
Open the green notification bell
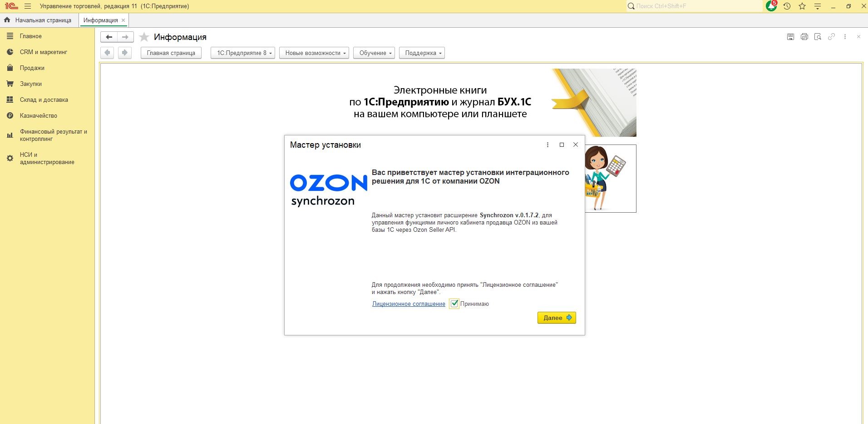coord(771,6)
